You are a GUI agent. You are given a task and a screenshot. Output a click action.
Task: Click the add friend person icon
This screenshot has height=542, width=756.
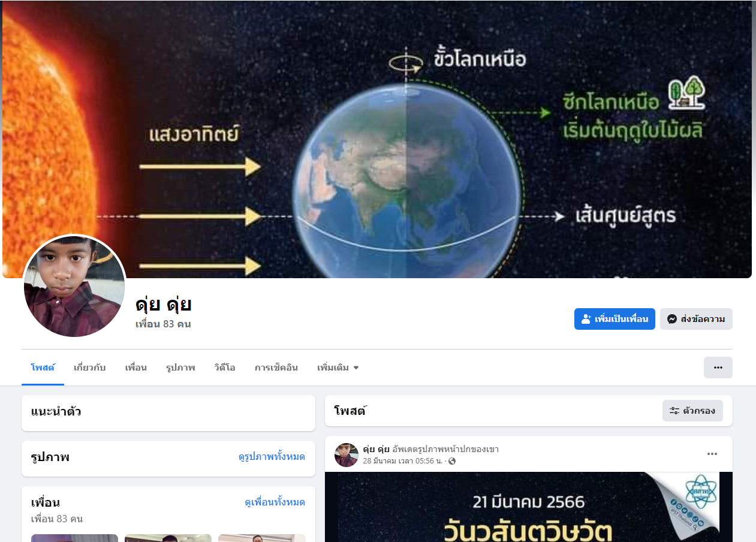pyautogui.click(x=586, y=319)
